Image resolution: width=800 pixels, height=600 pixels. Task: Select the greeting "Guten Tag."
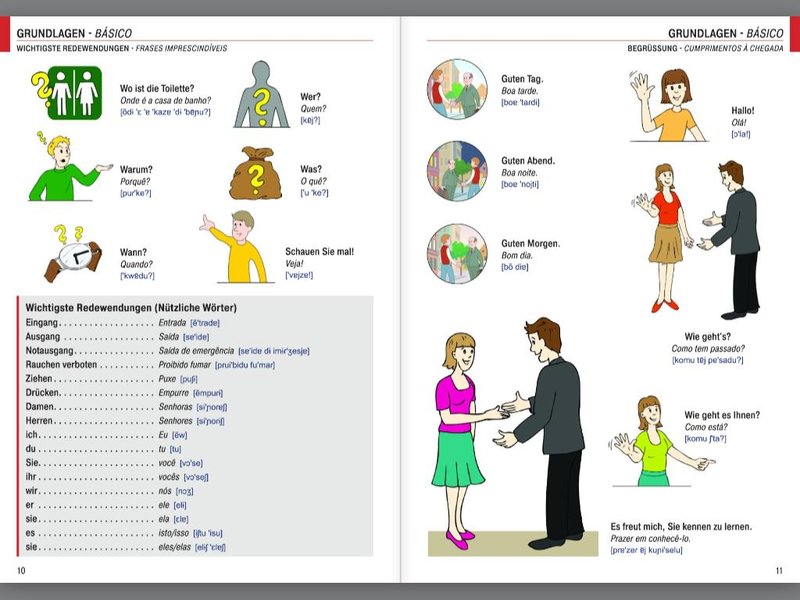point(522,79)
